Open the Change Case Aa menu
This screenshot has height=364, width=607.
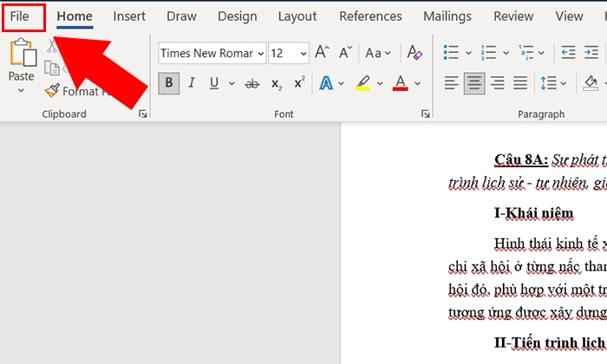[378, 53]
